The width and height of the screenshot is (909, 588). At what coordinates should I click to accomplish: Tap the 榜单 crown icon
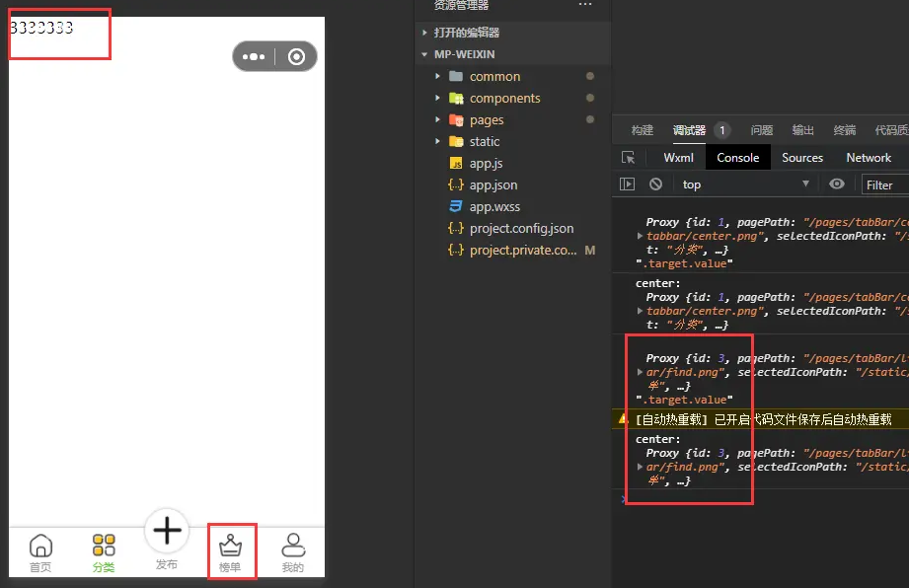coord(230,545)
